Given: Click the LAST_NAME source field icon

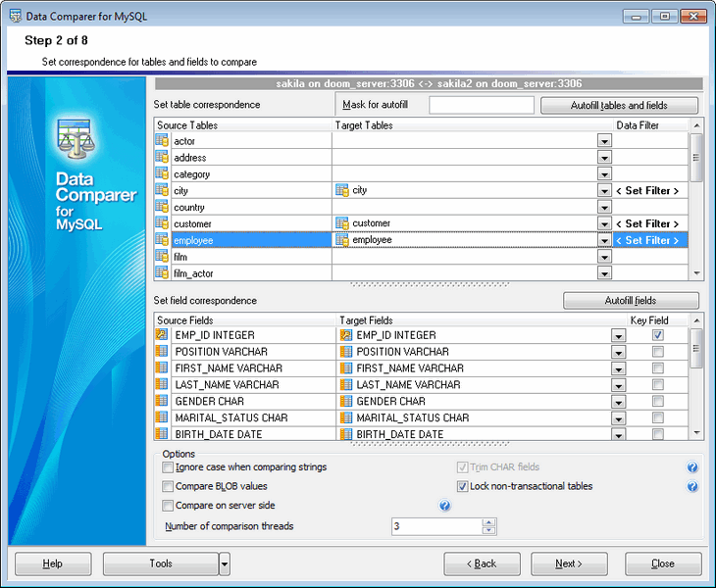Looking at the screenshot, I should tap(162, 384).
